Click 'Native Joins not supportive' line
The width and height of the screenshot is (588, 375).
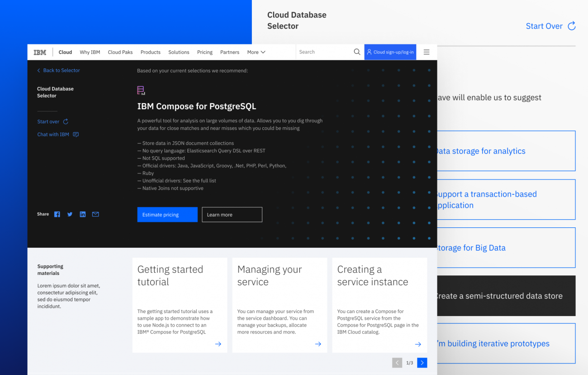(x=171, y=188)
